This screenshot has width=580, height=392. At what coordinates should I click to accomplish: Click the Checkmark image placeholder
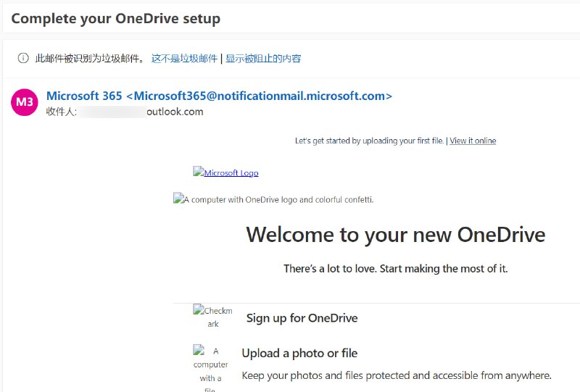tap(213, 317)
